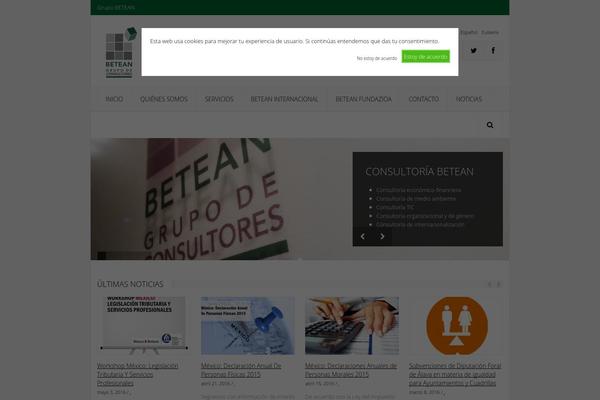The height and width of the screenshot is (400, 600).
Task: Open the Facebook page icon
Action: pos(493,51)
